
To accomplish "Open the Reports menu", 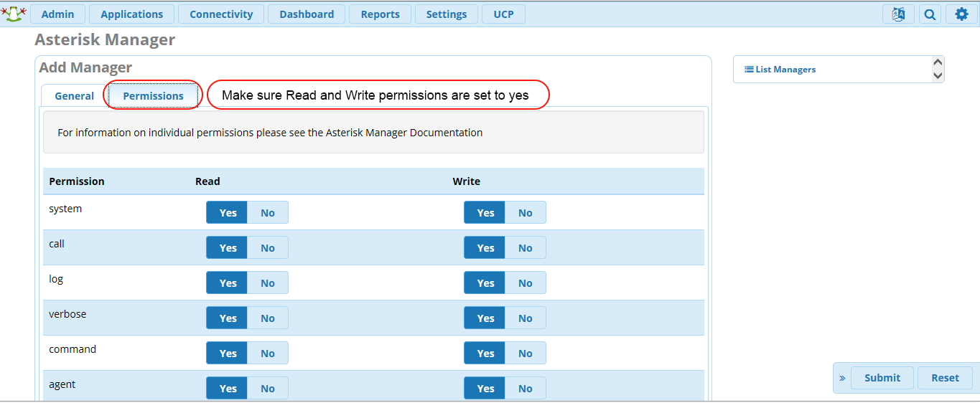I will click(x=380, y=14).
